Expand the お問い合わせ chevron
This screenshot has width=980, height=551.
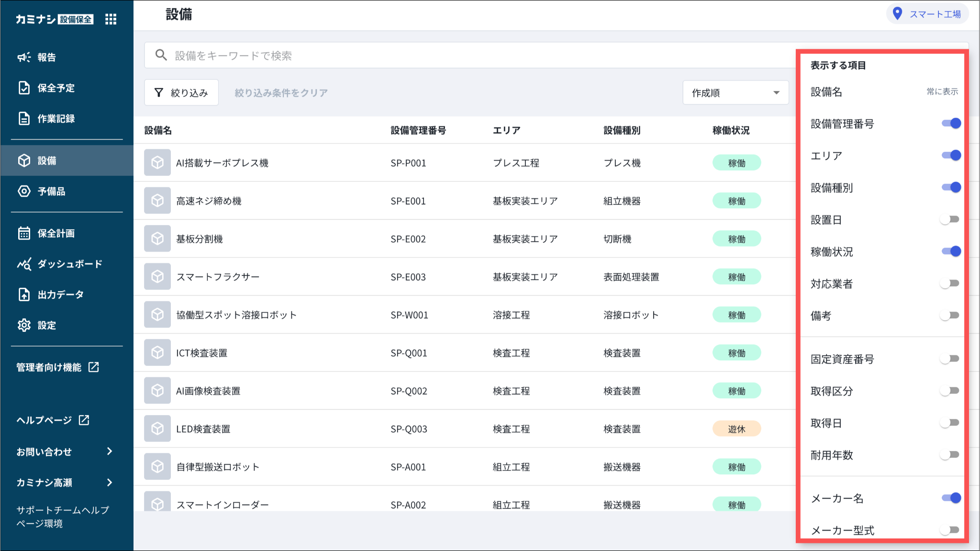click(x=110, y=451)
